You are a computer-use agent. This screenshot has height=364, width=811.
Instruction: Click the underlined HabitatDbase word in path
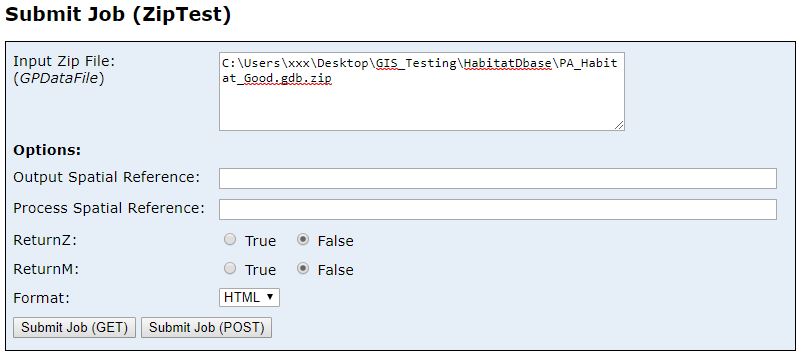point(507,63)
